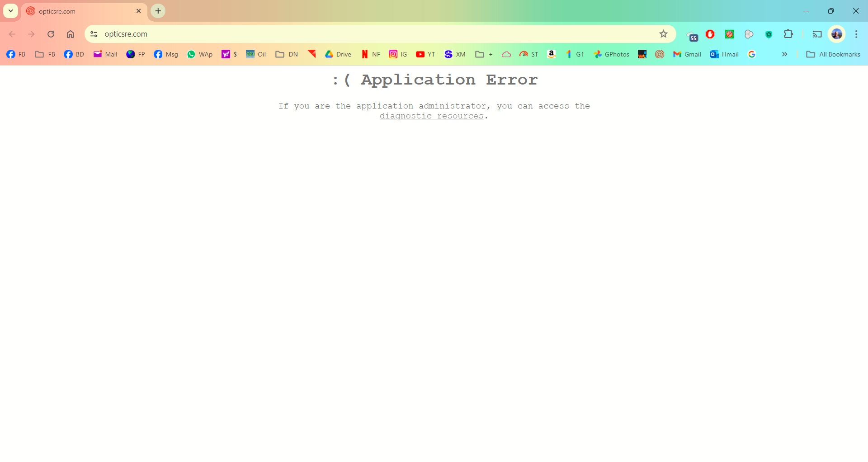
Task: View site information for opticsre.com
Action: pos(94,34)
